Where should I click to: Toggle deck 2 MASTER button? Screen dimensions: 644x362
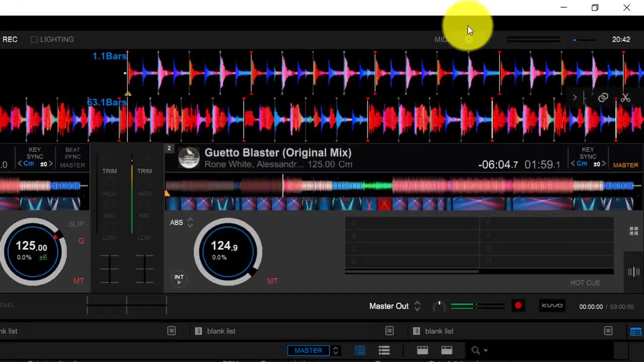(x=625, y=165)
